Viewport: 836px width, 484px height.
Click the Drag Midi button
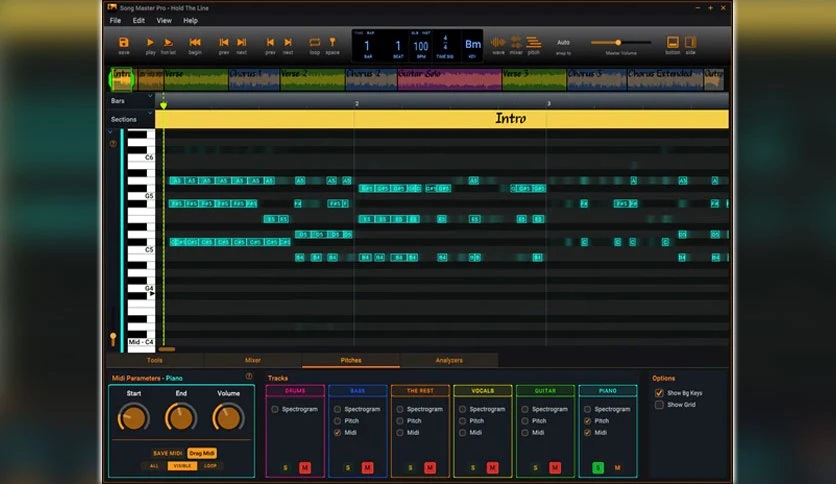click(x=201, y=453)
